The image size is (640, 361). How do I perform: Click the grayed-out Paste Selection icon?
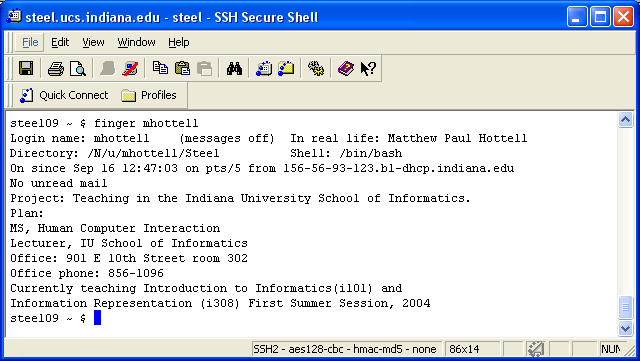(x=204, y=68)
